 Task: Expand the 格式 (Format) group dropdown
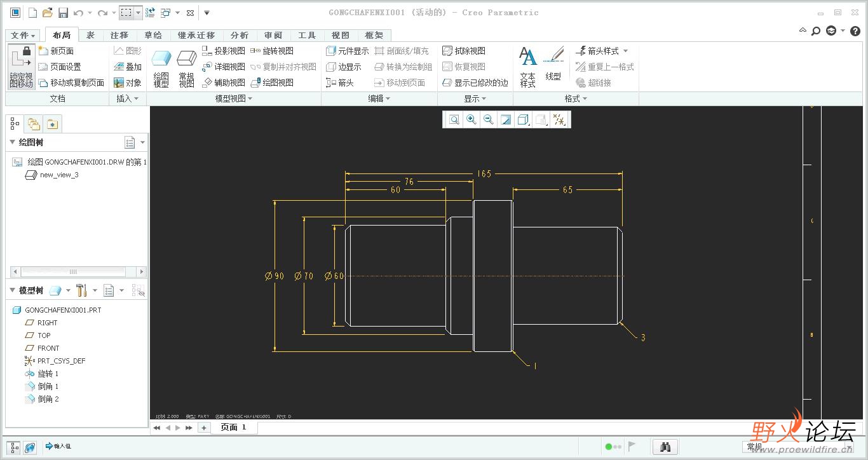tap(576, 98)
